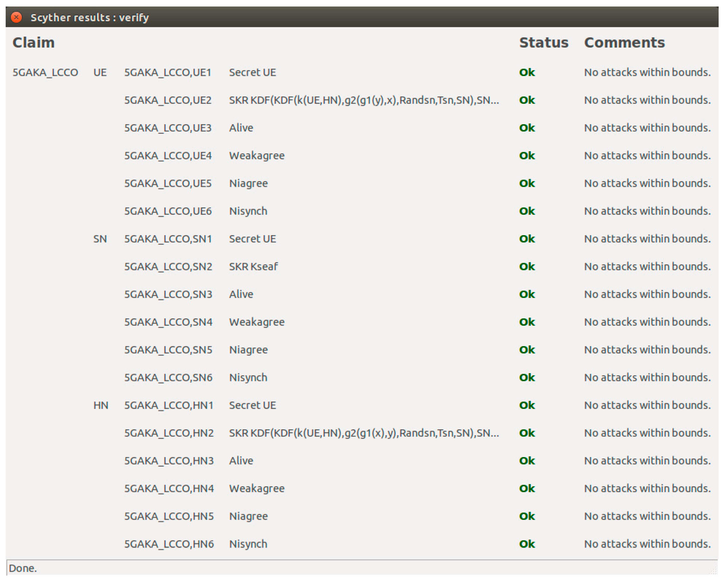
Task: Click the Claim column header
Action: [x=33, y=43]
